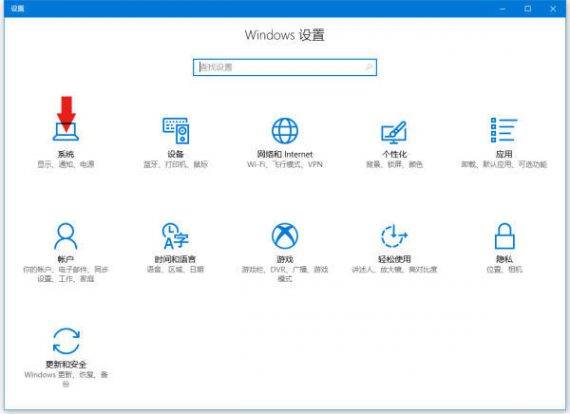Screen dimensions: 570x414
Task: Open the 游戏 (Gaming) Xbox icon
Action: click(285, 236)
